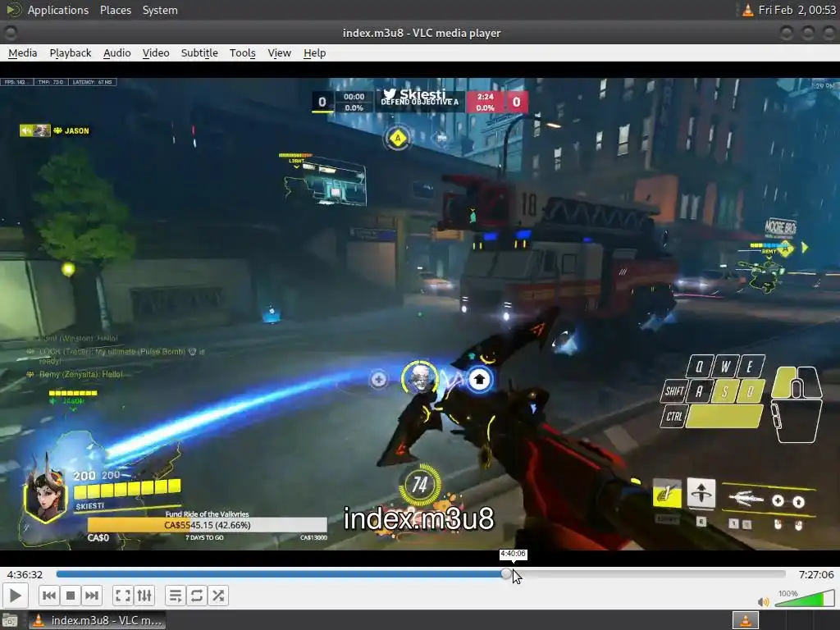Seek to a later point on timeline
The width and height of the screenshot is (840, 630).
tap(648, 574)
